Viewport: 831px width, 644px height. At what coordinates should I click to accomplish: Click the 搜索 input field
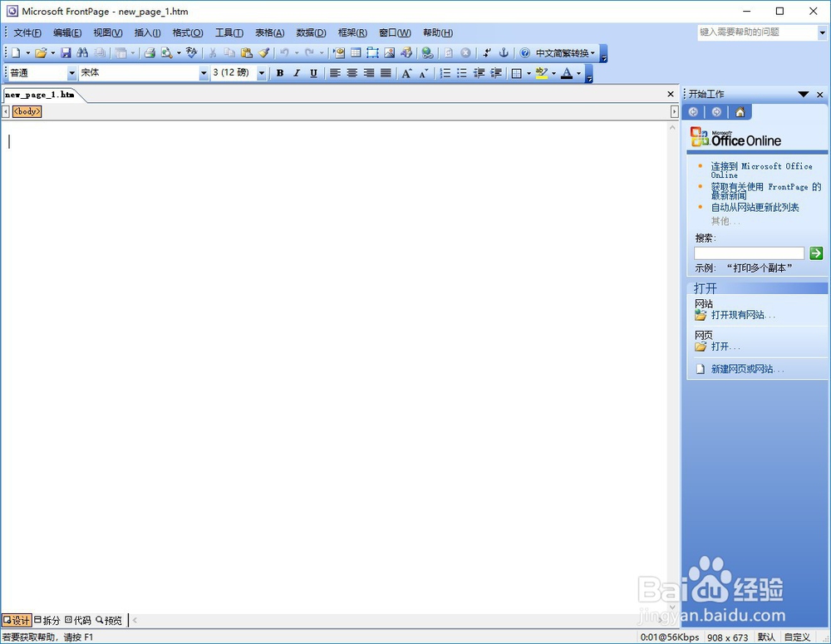(749, 253)
